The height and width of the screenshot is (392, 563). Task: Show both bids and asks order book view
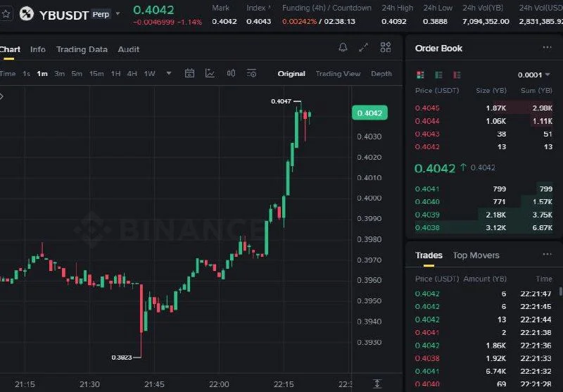tap(420, 75)
